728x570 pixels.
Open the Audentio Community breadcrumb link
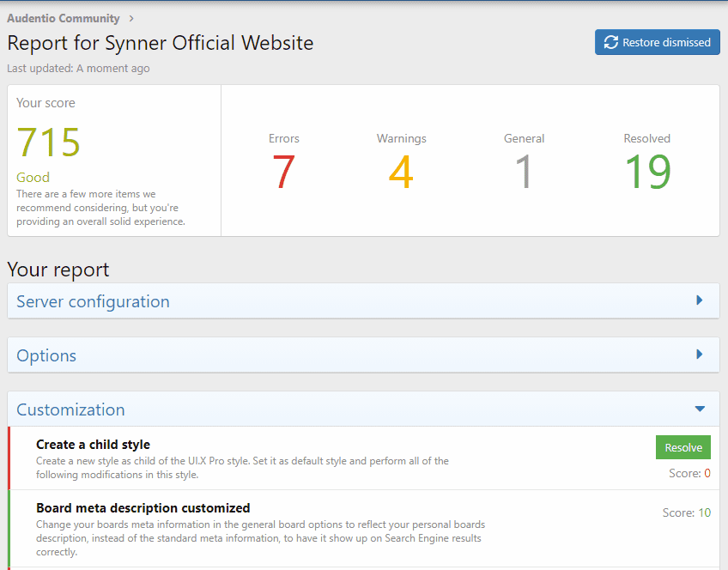[x=64, y=19]
